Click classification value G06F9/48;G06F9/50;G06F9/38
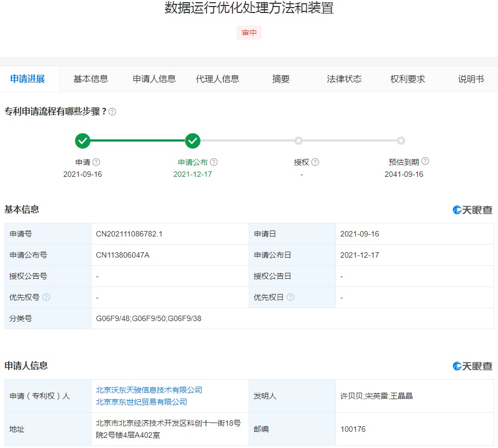 [148, 318]
